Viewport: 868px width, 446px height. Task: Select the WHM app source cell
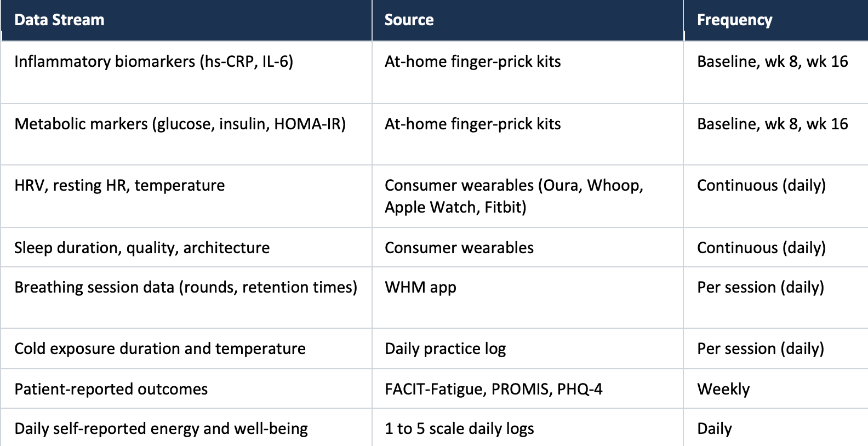click(x=420, y=287)
